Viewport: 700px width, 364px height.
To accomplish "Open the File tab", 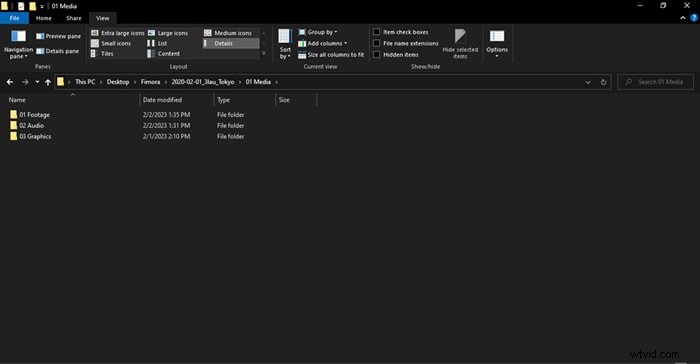I will (x=14, y=18).
